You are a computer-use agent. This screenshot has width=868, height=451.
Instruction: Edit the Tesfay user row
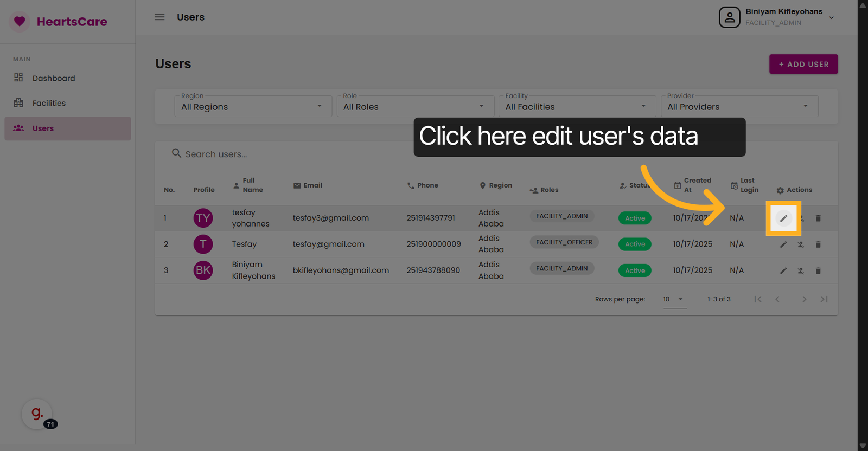pos(783,244)
